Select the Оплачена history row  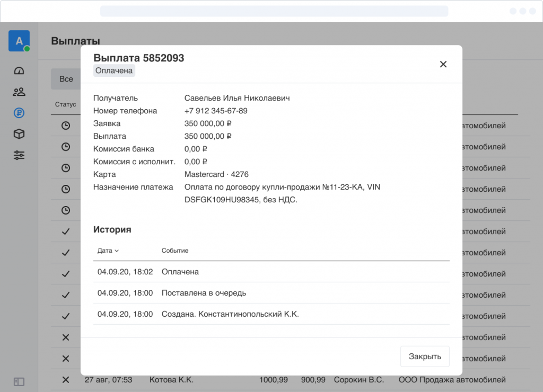[271, 272]
